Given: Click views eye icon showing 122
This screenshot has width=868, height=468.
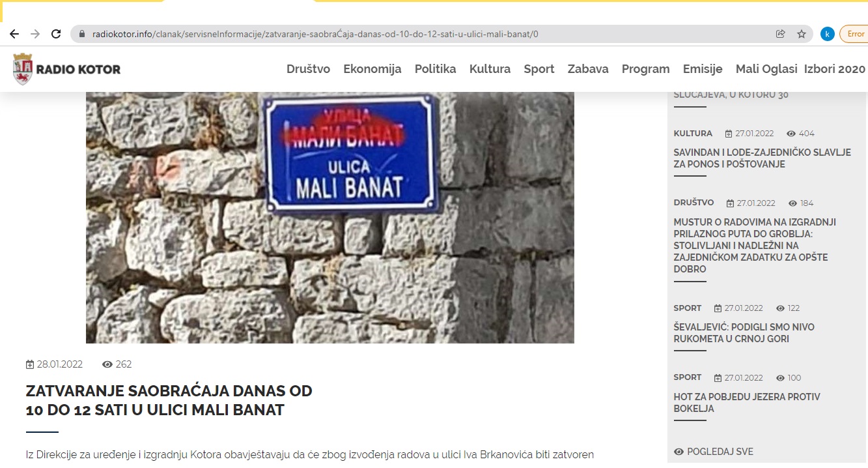Looking at the screenshot, I should [780, 308].
